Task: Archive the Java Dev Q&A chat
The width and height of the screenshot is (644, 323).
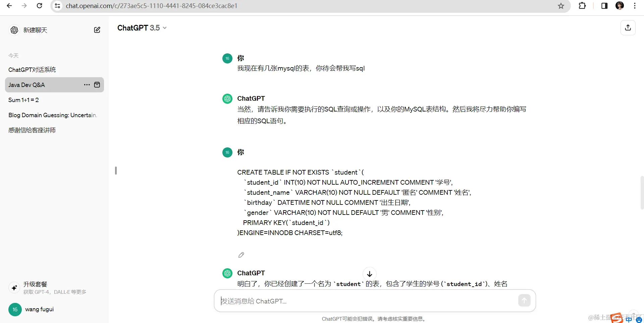Action: click(x=97, y=85)
